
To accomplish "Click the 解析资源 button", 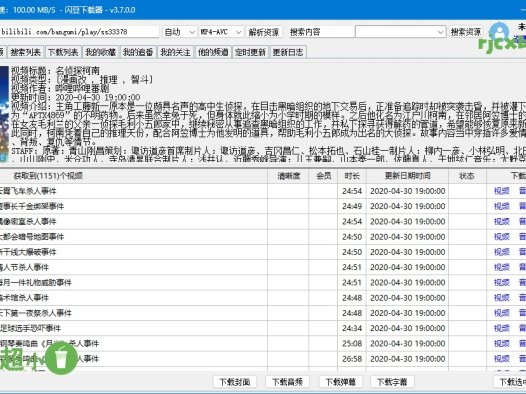I will tap(264, 32).
